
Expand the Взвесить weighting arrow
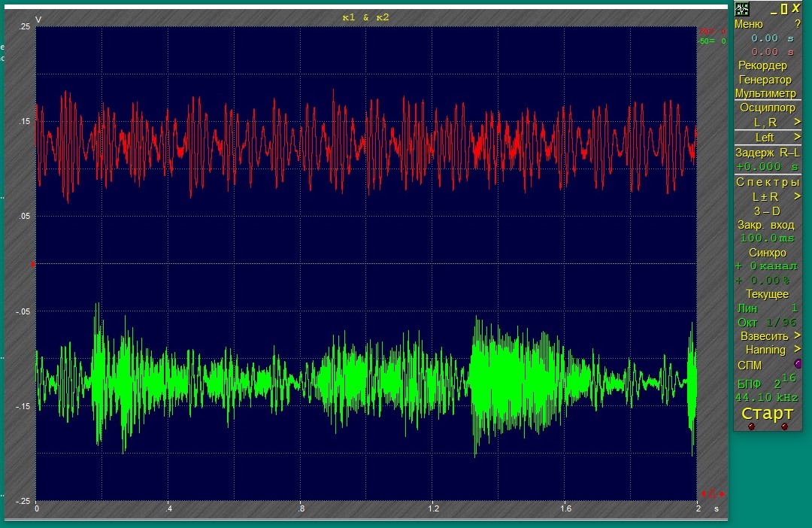click(x=797, y=335)
